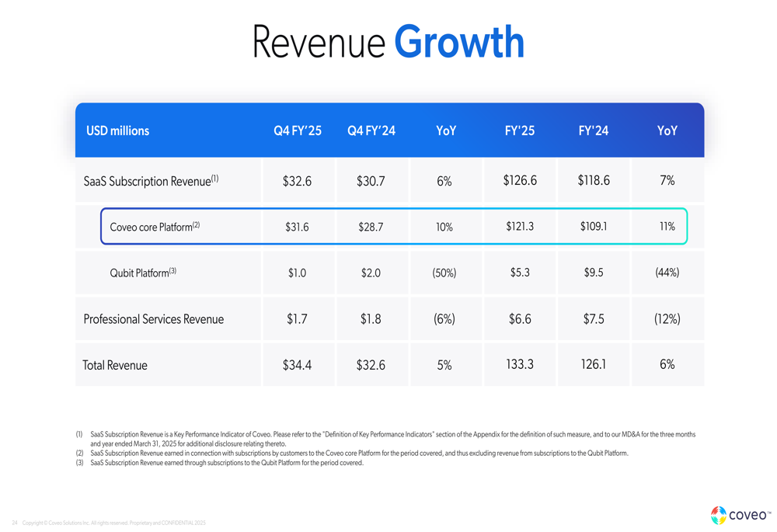Select the "$9.5" cell
This screenshot has height=532, width=777.
tap(594, 273)
